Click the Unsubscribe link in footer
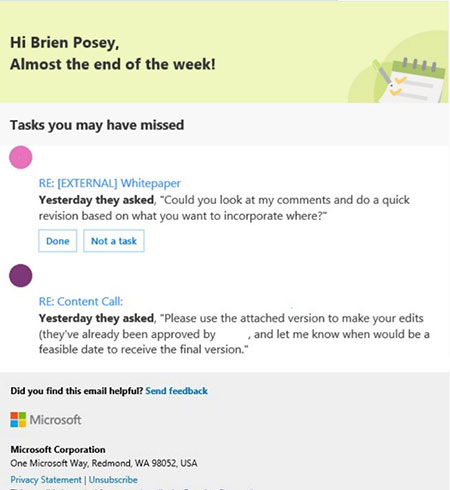The height and width of the screenshot is (490, 450). click(113, 480)
